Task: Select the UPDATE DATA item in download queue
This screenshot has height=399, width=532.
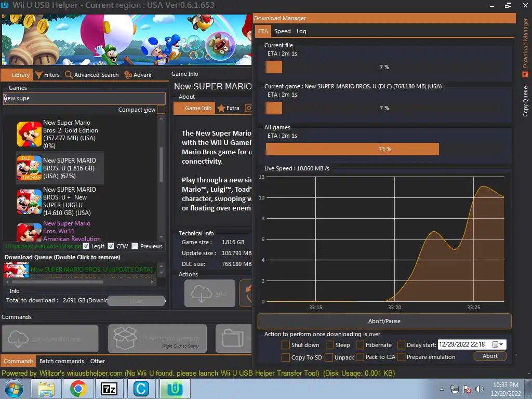Action: pyautogui.click(x=81, y=270)
